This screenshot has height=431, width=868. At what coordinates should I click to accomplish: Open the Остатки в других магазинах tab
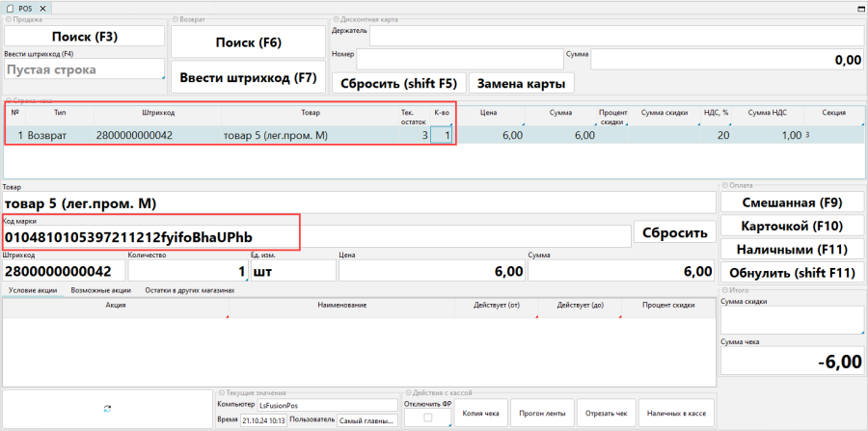pyautogui.click(x=190, y=289)
